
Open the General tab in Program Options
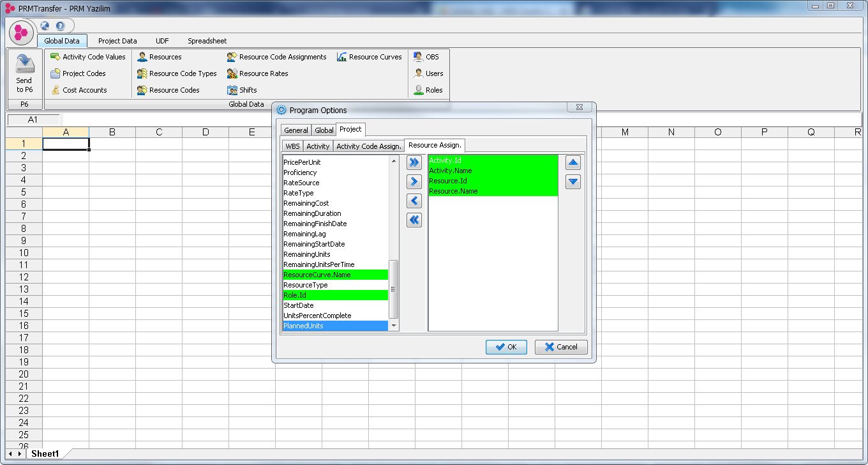pos(296,130)
